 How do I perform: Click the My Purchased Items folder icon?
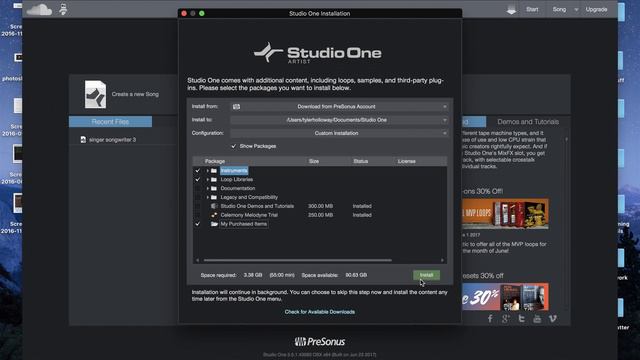(214, 224)
